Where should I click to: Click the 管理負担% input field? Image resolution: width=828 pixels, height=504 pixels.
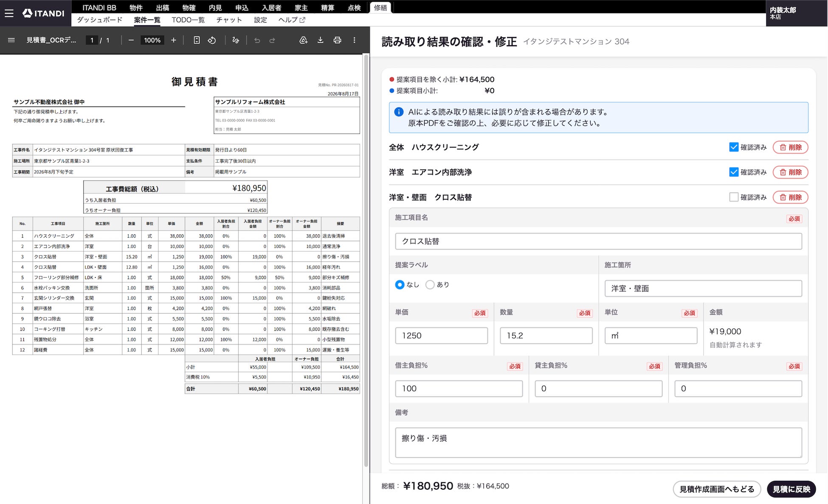pos(738,389)
